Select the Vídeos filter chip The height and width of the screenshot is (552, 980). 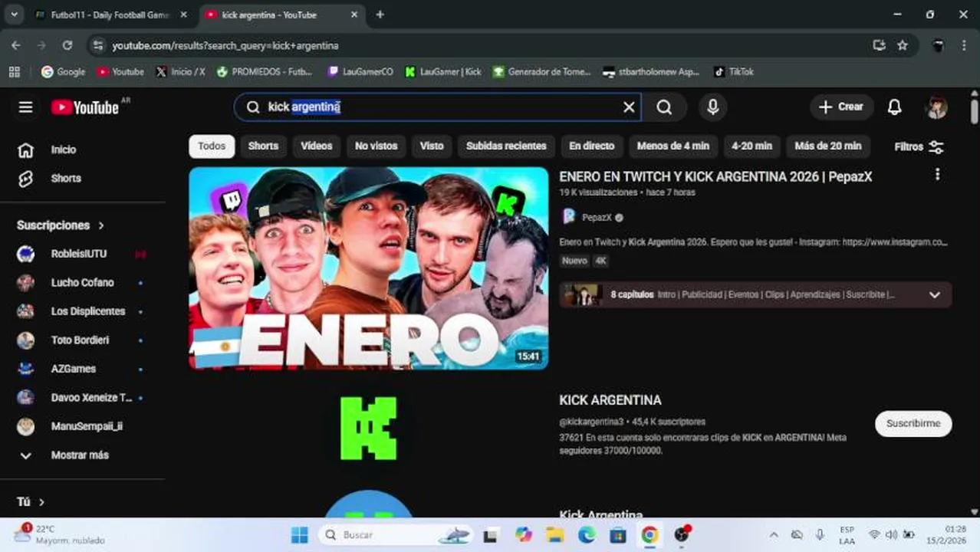pyautogui.click(x=316, y=146)
